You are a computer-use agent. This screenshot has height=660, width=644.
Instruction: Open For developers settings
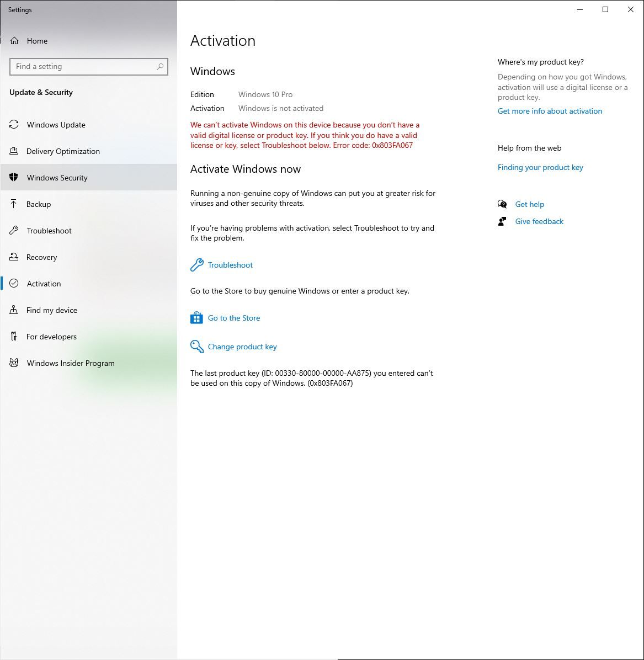(x=88, y=337)
